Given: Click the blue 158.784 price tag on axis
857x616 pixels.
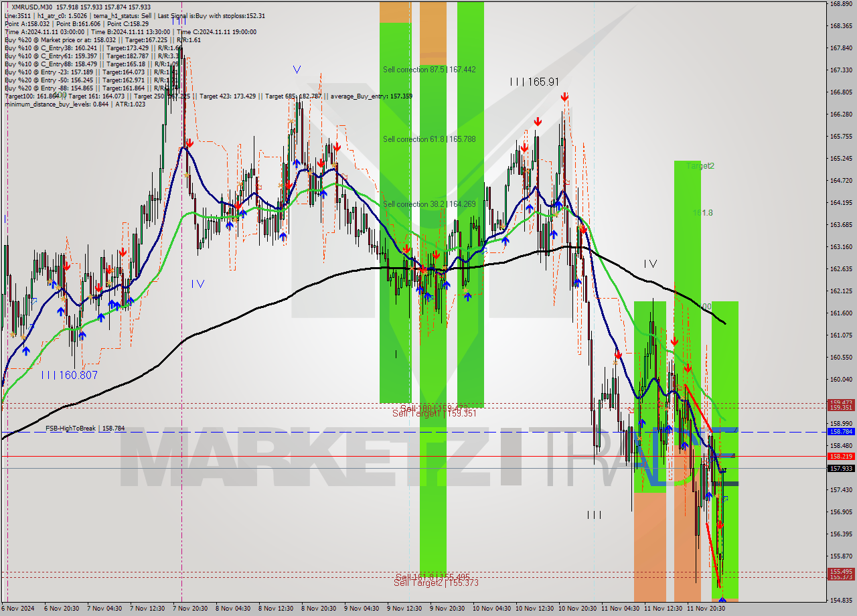Looking at the screenshot, I should coord(841,432).
